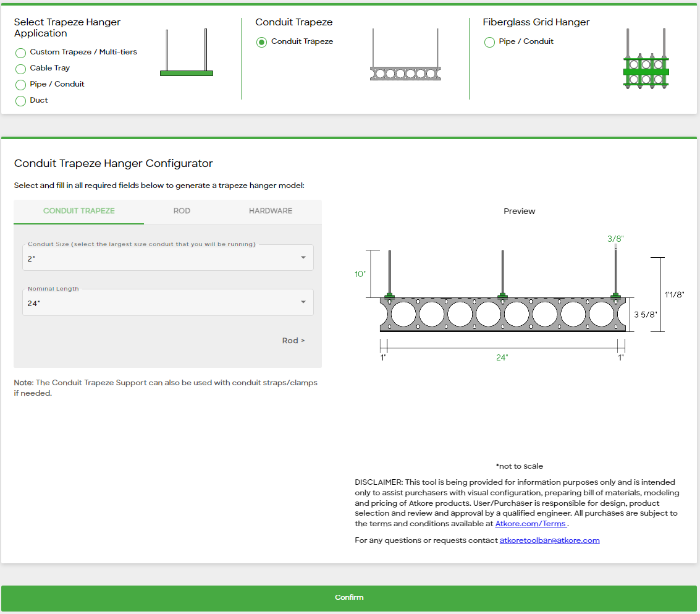Choose Pipe / Conduit under Trapeze Hanger Application
Screen dimensions: 700x614
20,85
